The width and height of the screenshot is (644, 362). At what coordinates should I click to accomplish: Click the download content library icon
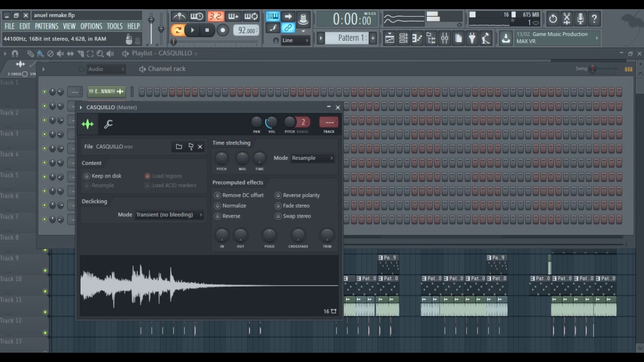pyautogui.click(x=506, y=38)
